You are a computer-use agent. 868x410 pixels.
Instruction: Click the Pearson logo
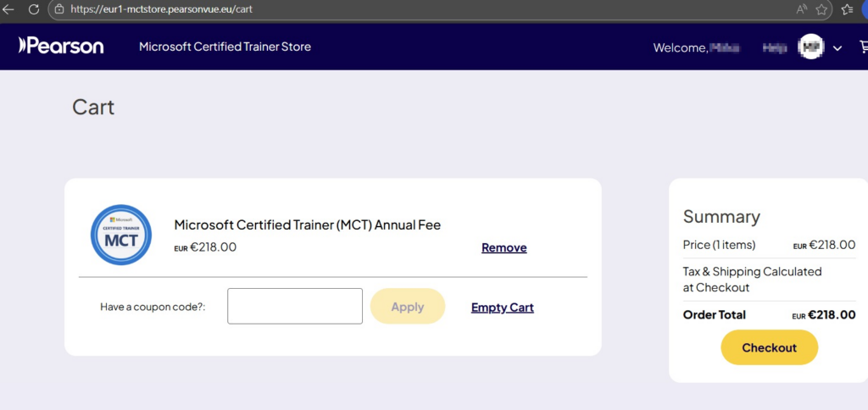point(61,46)
